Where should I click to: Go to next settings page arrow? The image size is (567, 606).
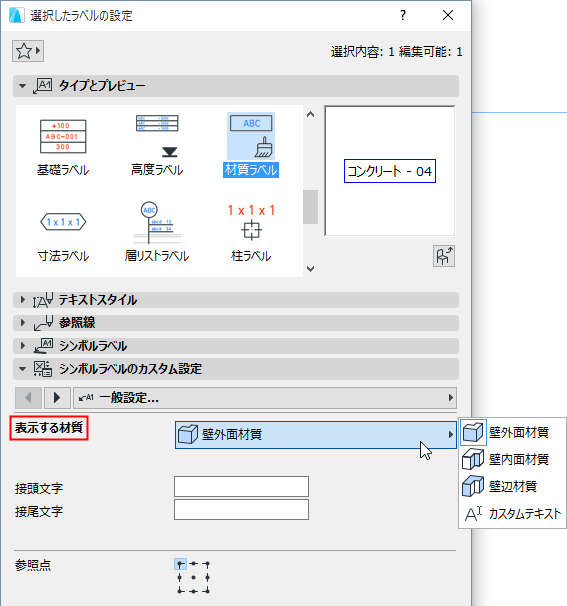57,398
